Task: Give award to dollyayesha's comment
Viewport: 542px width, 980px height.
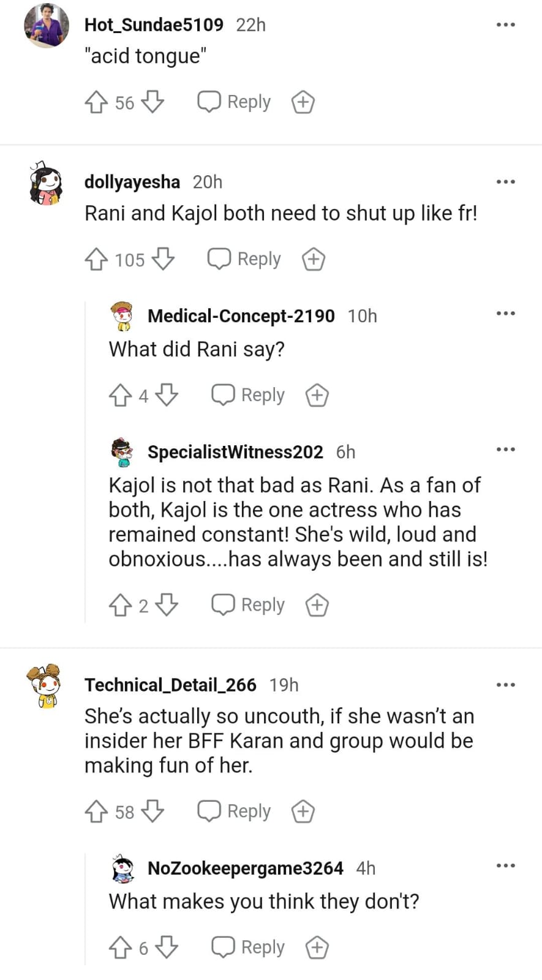Action: (x=314, y=259)
